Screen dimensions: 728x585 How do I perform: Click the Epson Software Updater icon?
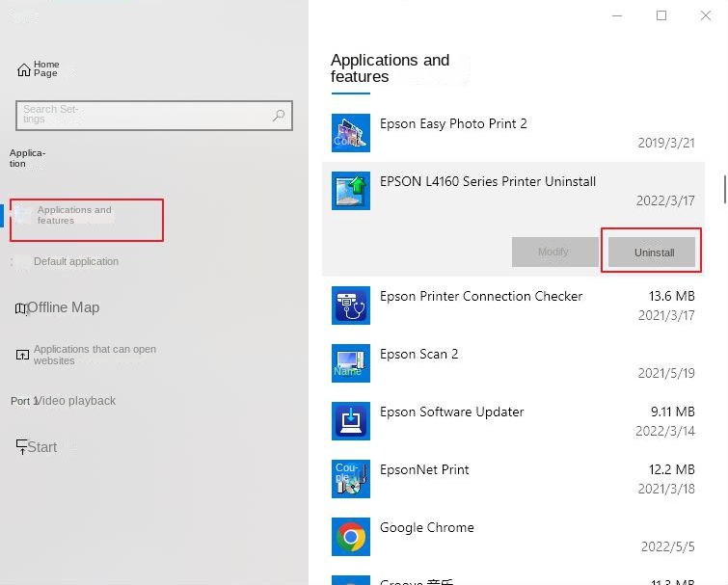[350, 420]
